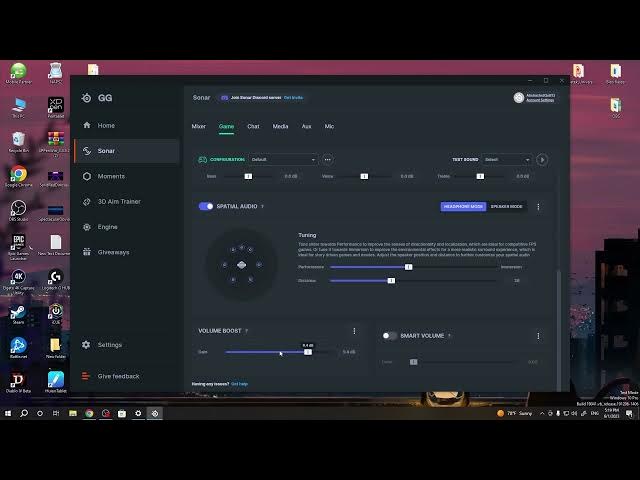The height and width of the screenshot is (480, 640).
Task: Switch to the Game tab
Action: point(226,127)
